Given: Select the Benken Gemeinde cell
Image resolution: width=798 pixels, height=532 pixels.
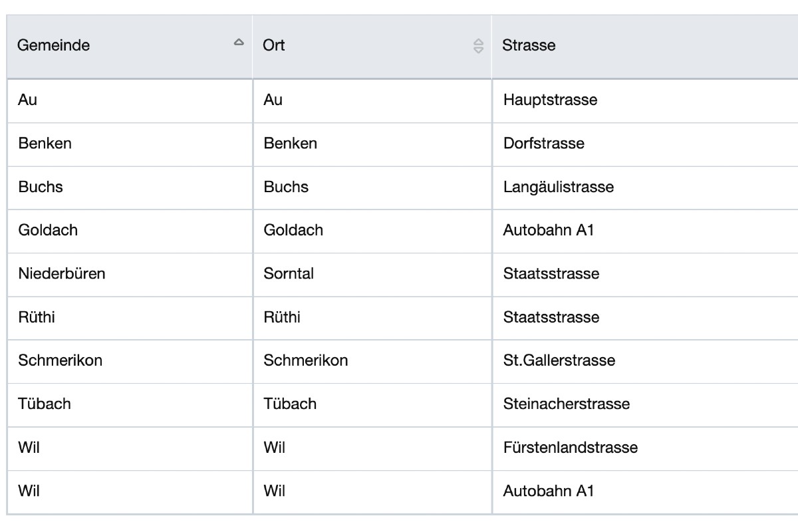Looking at the screenshot, I should pos(45,144).
